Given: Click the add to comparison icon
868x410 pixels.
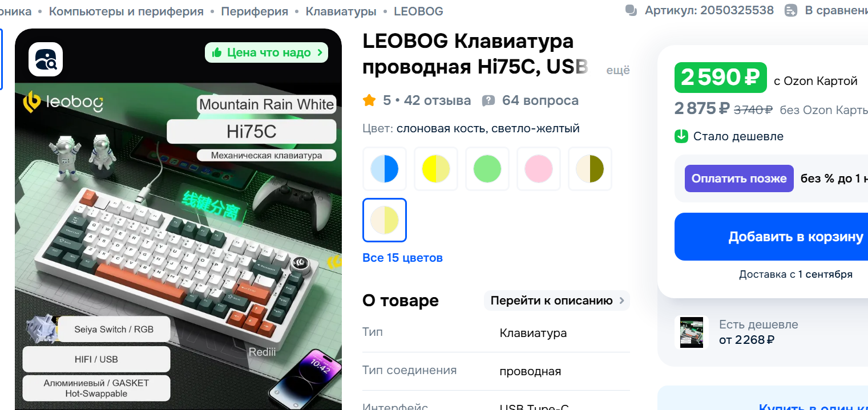Looking at the screenshot, I should 790,10.
